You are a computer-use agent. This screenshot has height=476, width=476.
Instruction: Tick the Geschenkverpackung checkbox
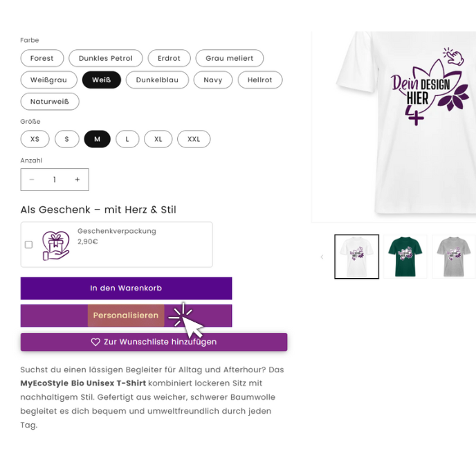coord(28,245)
